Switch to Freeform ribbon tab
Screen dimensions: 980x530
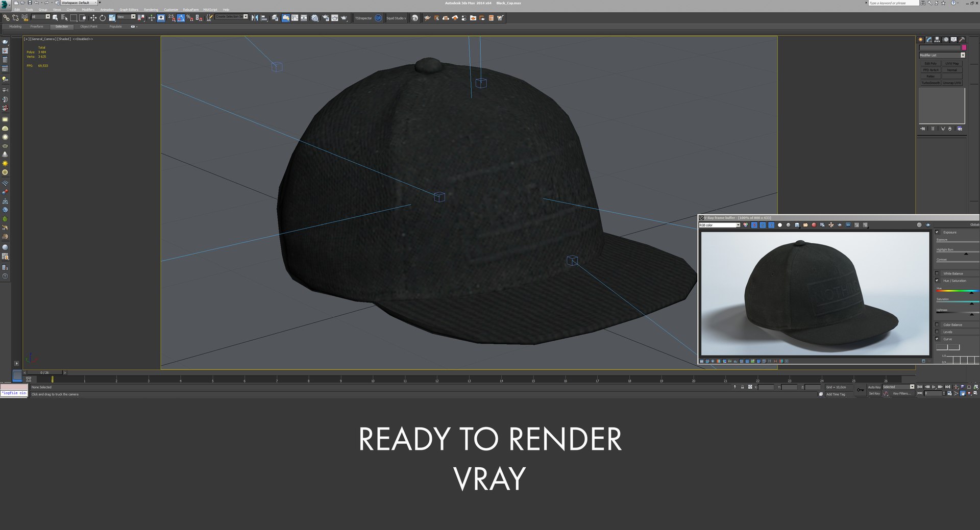coord(37,27)
